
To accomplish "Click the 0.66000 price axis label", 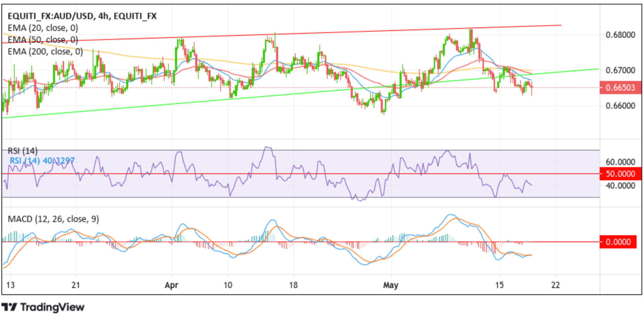I will [x=620, y=106].
